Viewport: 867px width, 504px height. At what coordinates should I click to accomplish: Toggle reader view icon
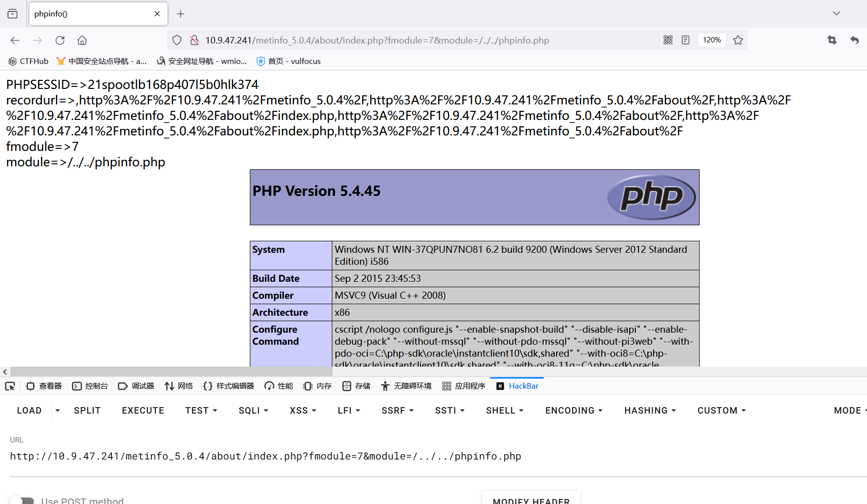coord(686,40)
